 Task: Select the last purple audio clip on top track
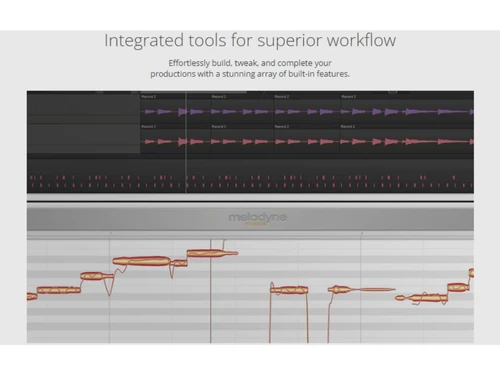[407, 108]
